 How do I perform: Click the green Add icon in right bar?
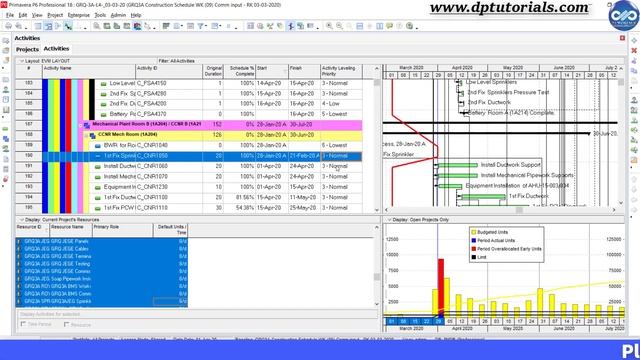(634, 41)
